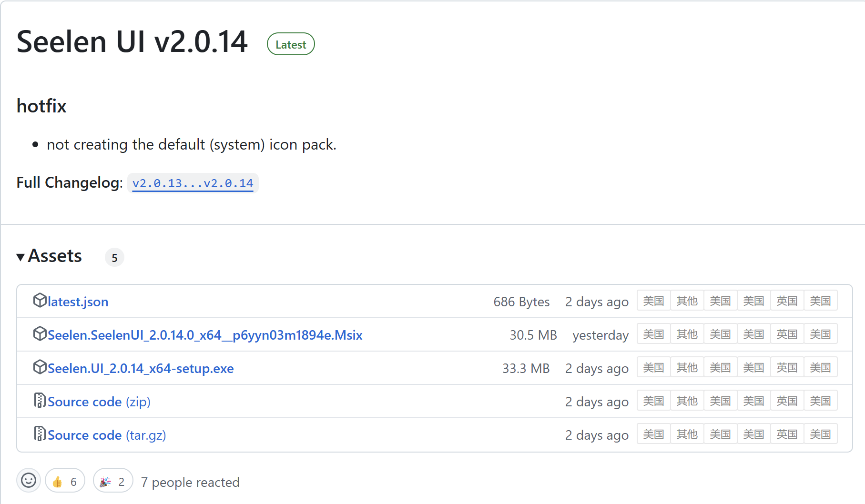Click the package icon beside the Msix file

point(40,334)
